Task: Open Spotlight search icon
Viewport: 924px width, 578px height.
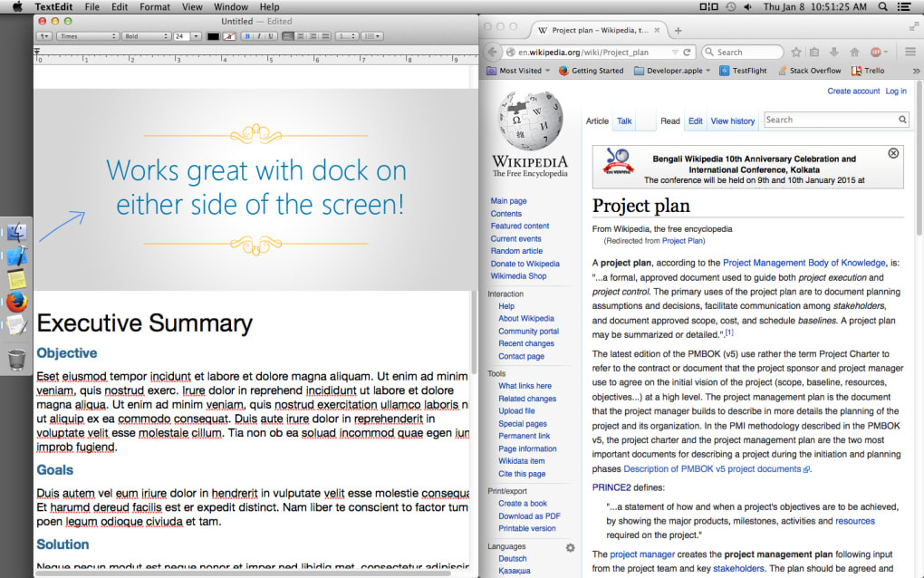Action: (x=882, y=6)
